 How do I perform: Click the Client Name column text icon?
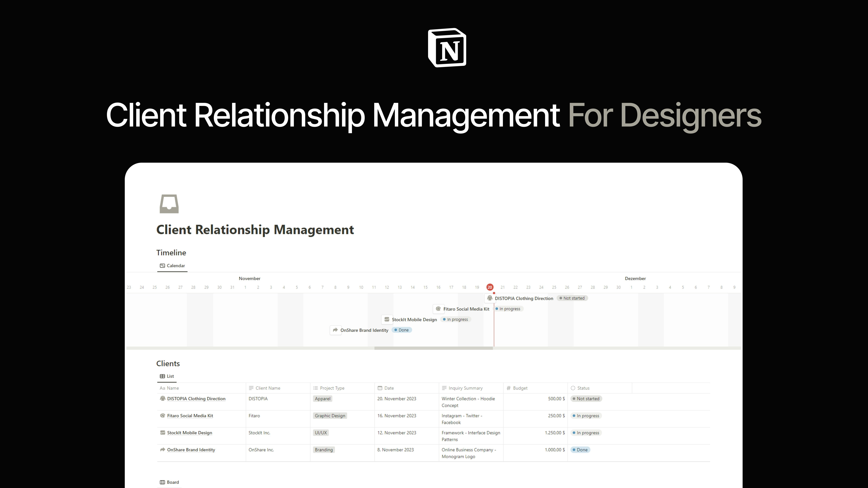251,388
